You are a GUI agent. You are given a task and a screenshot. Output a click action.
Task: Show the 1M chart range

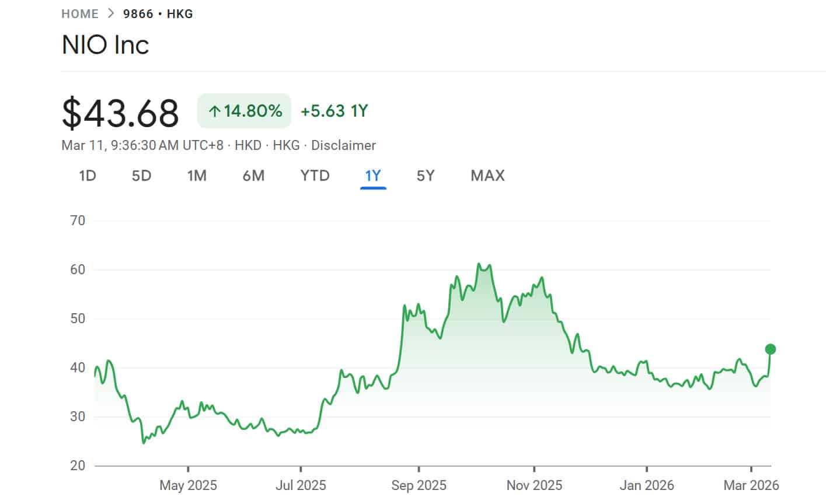pos(197,176)
